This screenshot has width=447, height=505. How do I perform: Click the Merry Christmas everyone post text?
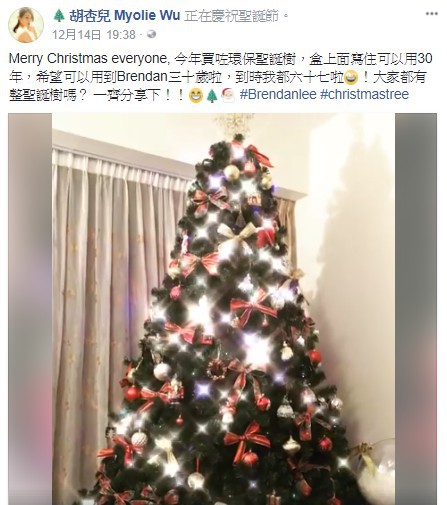click(x=87, y=59)
